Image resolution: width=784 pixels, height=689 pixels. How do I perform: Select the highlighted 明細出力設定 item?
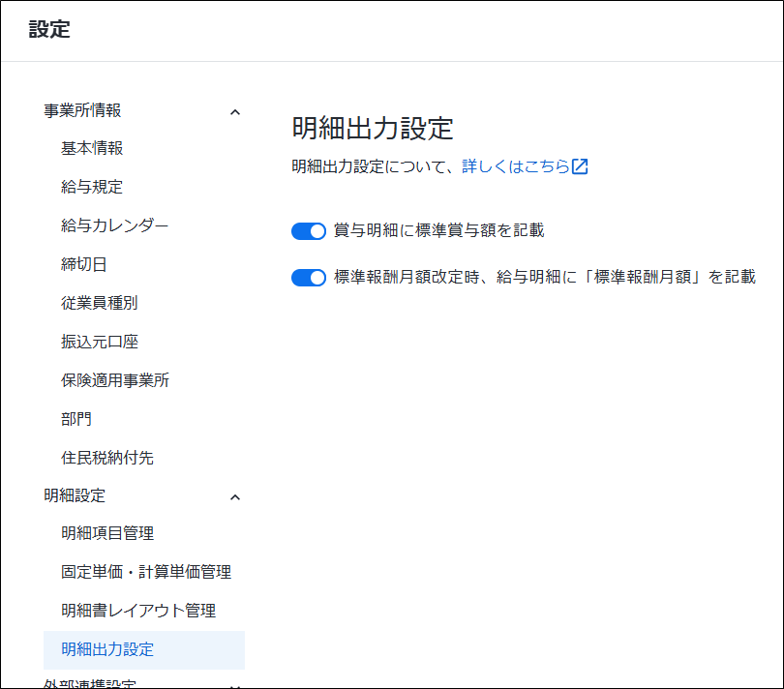(x=144, y=649)
